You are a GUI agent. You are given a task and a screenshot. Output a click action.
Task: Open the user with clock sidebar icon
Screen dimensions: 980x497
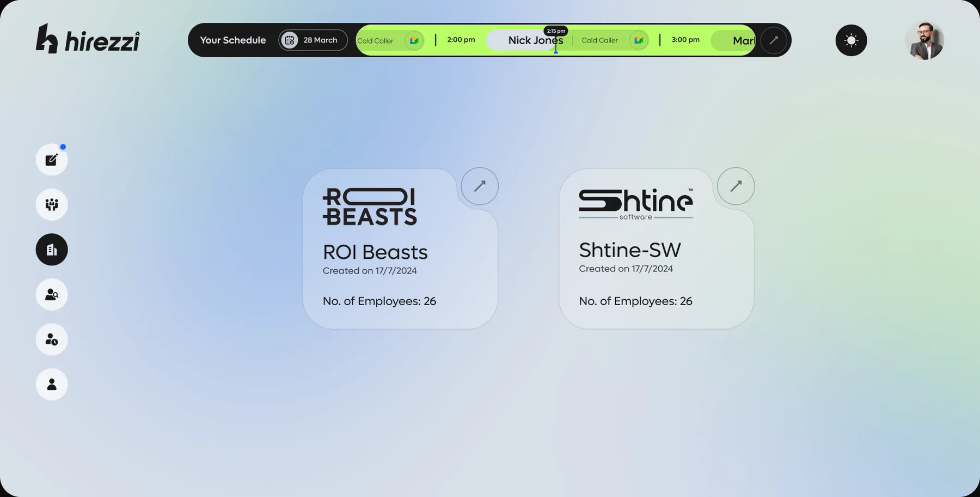pyautogui.click(x=52, y=340)
